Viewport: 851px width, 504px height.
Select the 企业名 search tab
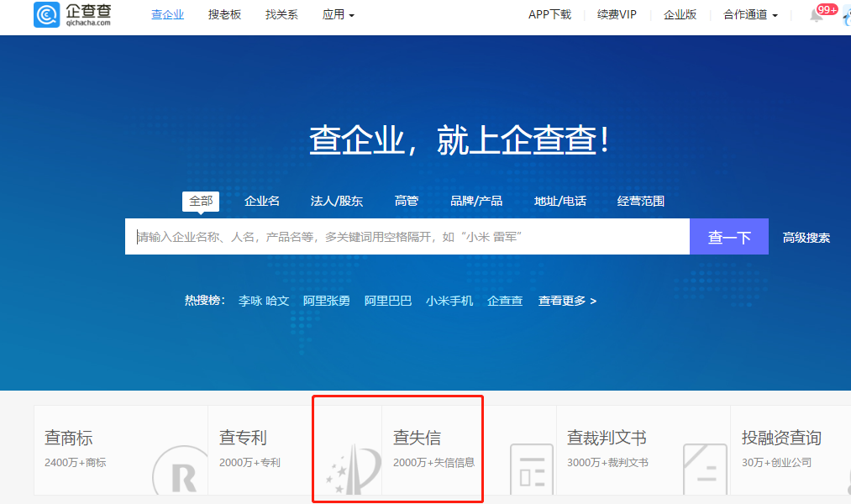pyautogui.click(x=261, y=202)
